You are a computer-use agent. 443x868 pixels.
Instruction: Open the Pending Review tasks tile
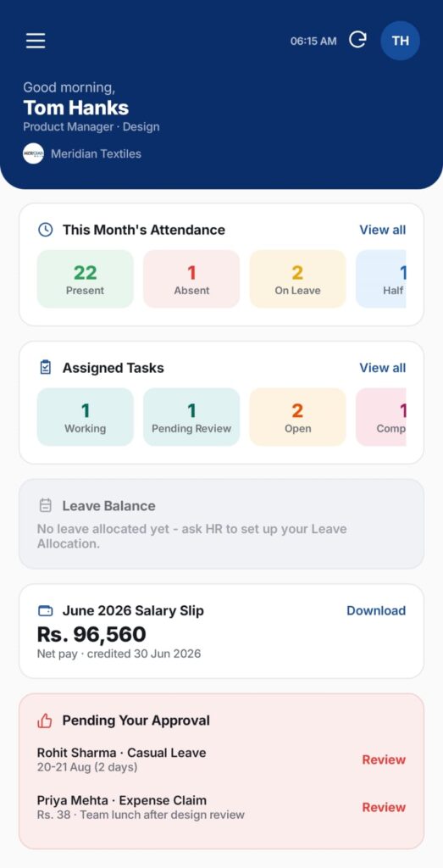pyautogui.click(x=191, y=417)
